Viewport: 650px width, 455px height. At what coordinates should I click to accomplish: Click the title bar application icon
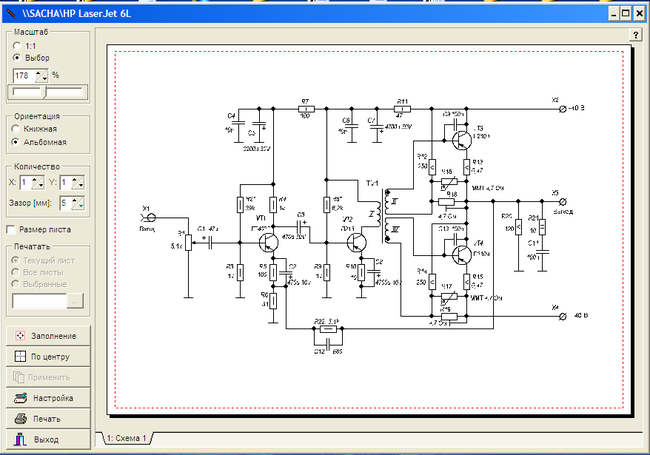10,12
